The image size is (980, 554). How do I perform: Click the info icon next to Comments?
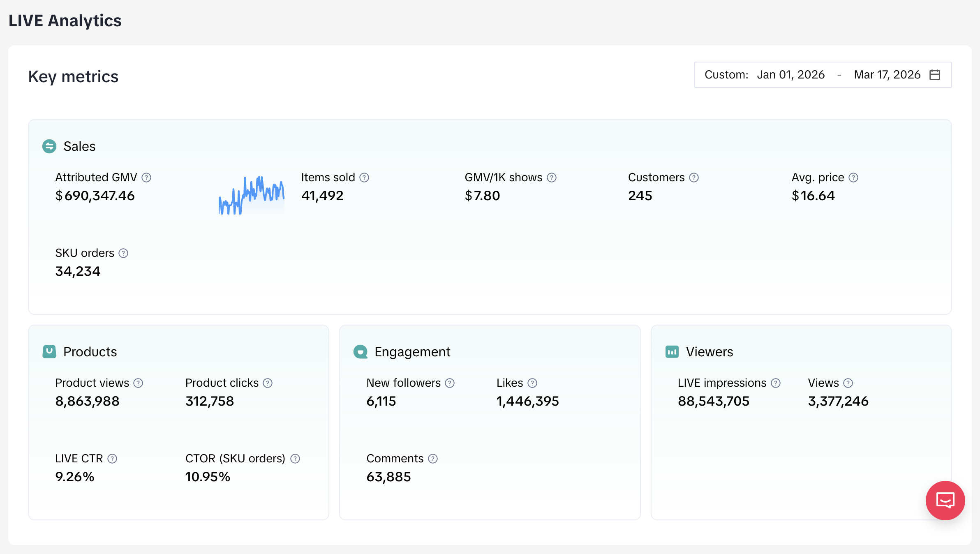point(433,459)
